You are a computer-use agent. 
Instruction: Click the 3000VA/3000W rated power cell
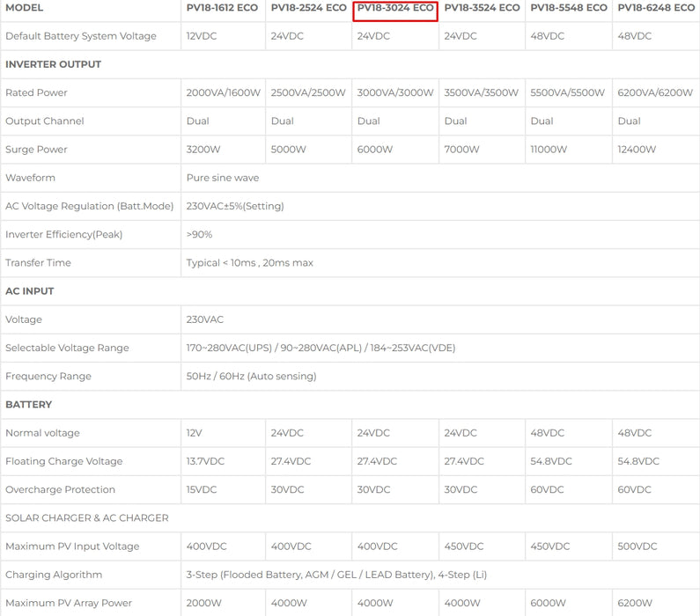coord(395,92)
